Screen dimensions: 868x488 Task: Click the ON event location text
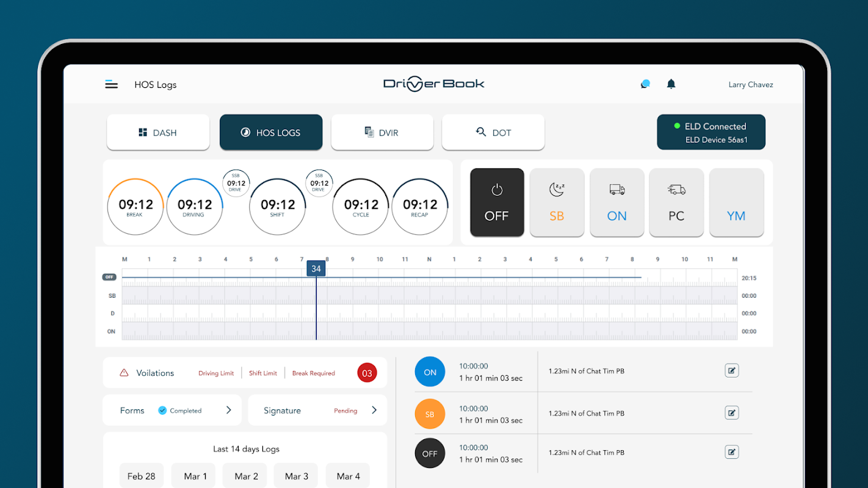click(x=586, y=371)
